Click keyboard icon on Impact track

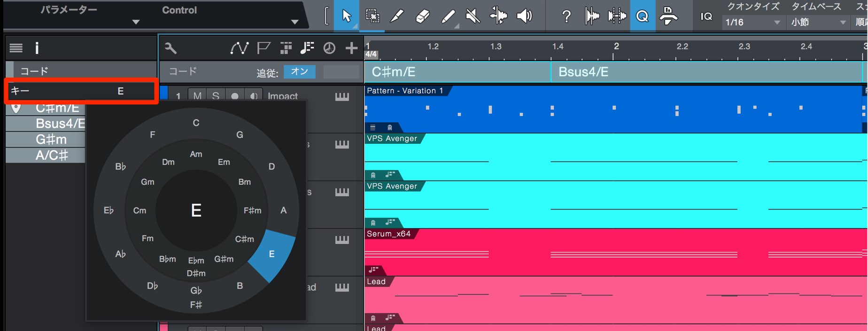click(x=342, y=97)
